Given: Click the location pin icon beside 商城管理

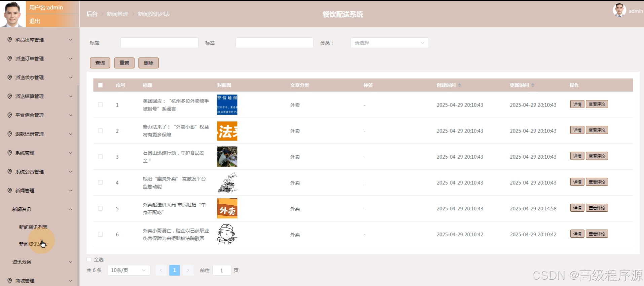Looking at the screenshot, I should point(10,281).
